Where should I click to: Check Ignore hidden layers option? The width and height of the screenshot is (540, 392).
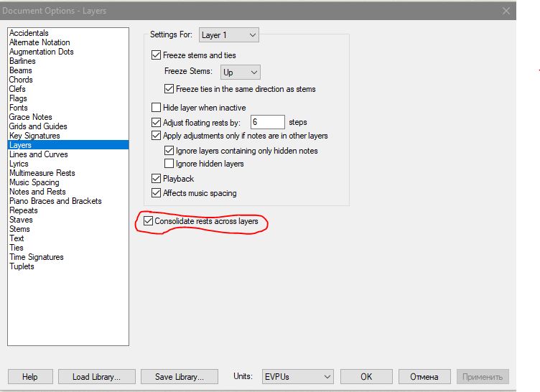(169, 164)
